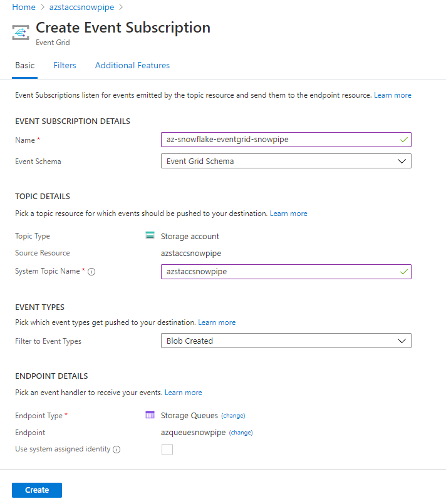
Task: Enable the system assigned identity checkbox
Action: tap(167, 449)
